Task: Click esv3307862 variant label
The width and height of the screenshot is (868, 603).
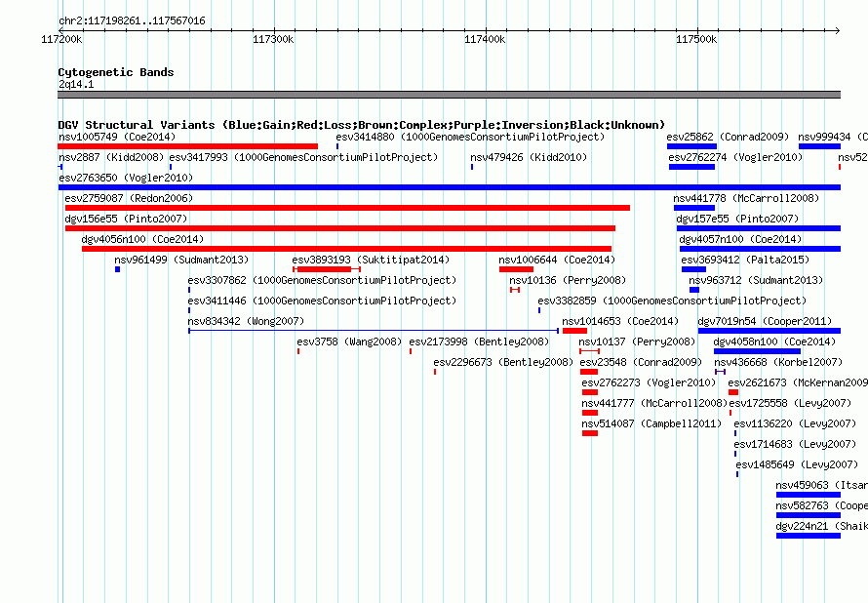Action: pyautogui.click(x=322, y=280)
